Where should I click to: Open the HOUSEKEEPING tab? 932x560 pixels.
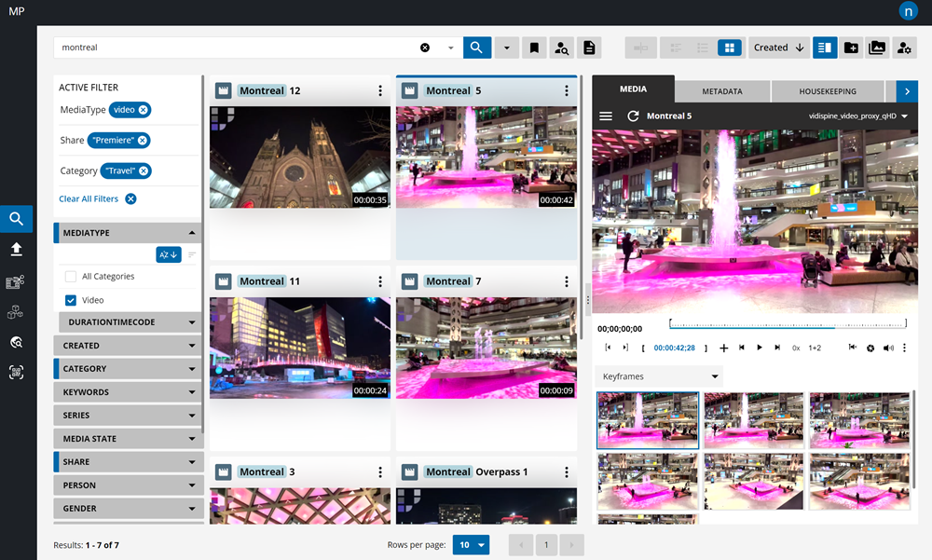click(x=828, y=90)
